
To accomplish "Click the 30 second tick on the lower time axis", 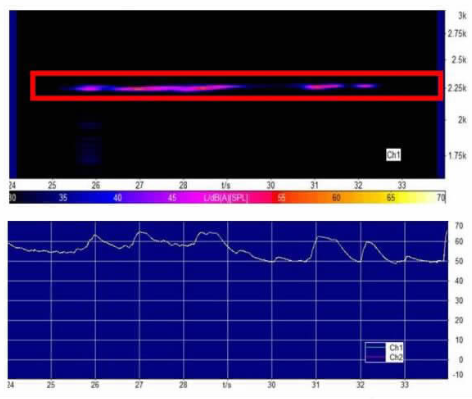I will coord(271,385).
